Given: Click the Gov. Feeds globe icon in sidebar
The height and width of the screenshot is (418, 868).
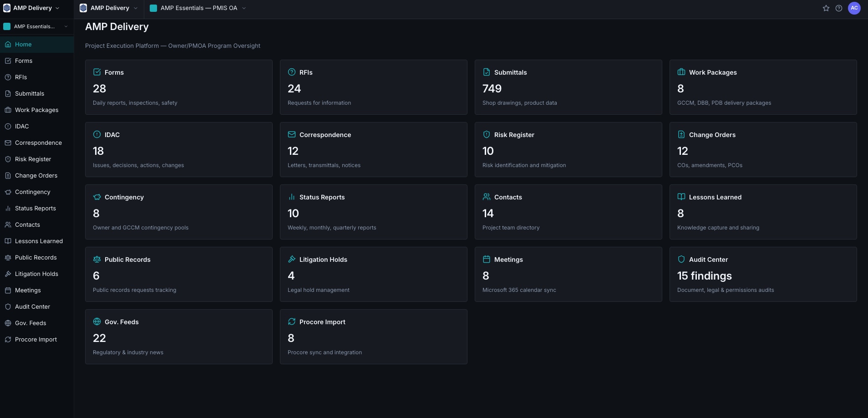Looking at the screenshot, I should [x=8, y=323].
